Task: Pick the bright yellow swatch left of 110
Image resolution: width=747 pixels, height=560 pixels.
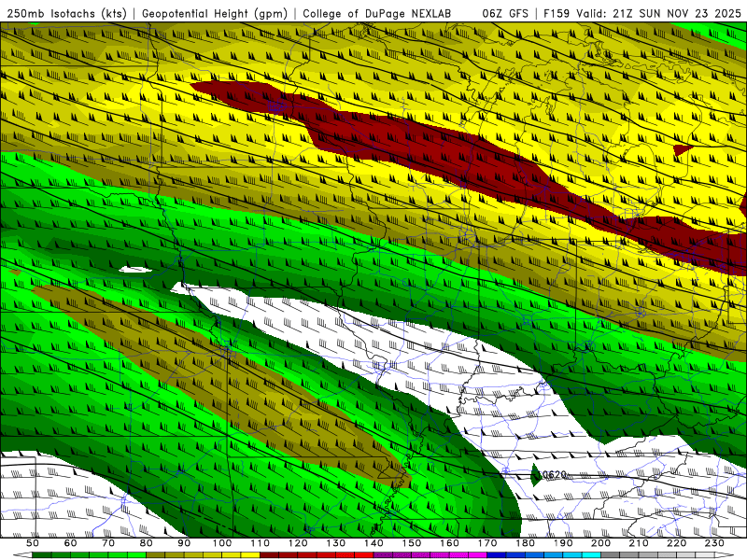Action: click(x=250, y=555)
